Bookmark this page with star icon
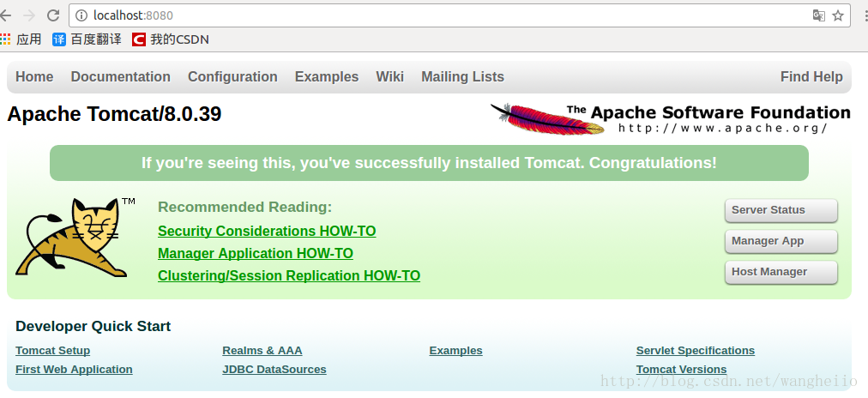 [838, 15]
